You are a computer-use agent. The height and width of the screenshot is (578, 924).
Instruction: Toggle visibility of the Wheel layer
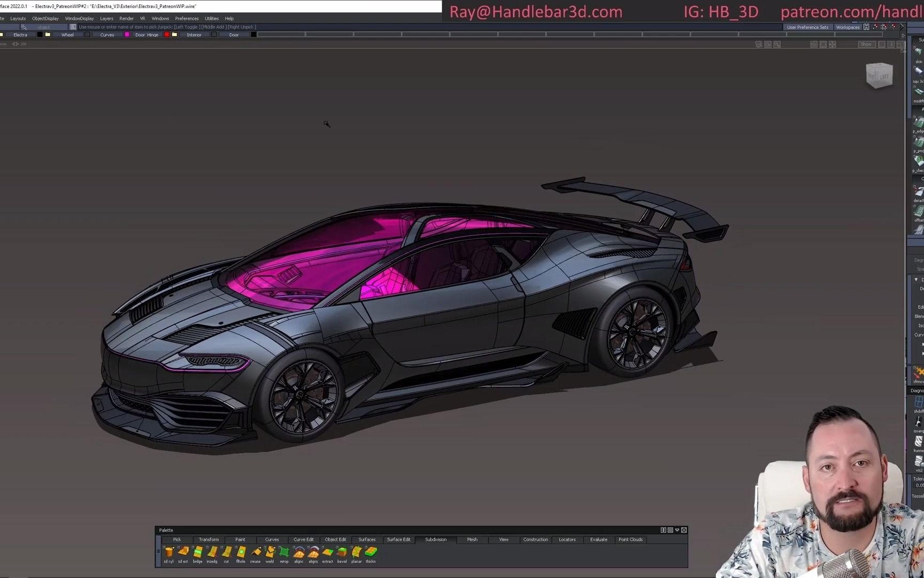pyautogui.click(x=87, y=34)
